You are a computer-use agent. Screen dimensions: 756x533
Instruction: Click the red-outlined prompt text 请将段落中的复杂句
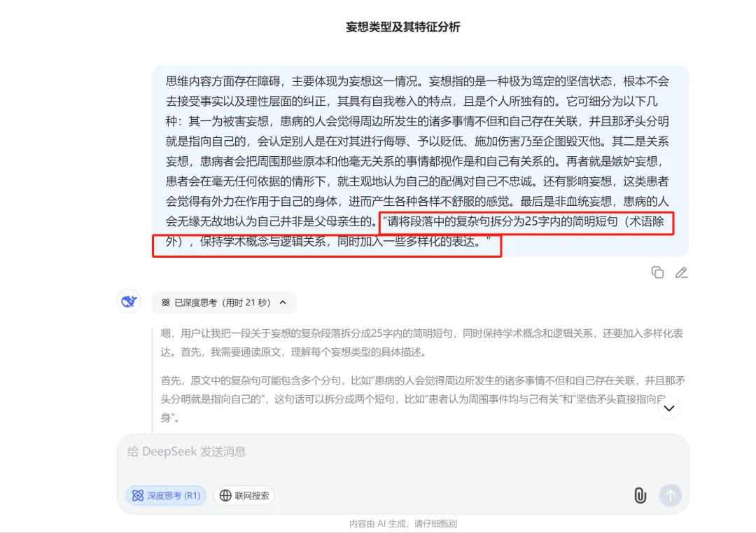click(x=413, y=232)
